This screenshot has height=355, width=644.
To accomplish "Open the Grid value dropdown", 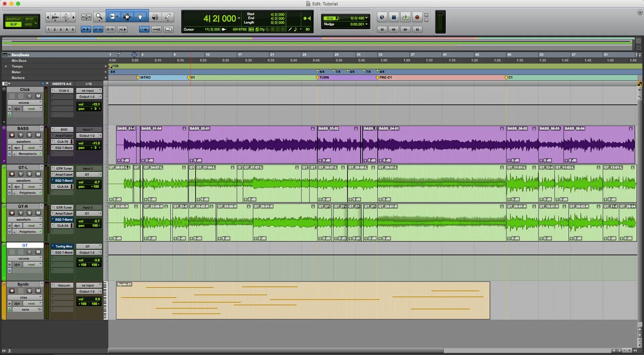I will click(x=366, y=18).
